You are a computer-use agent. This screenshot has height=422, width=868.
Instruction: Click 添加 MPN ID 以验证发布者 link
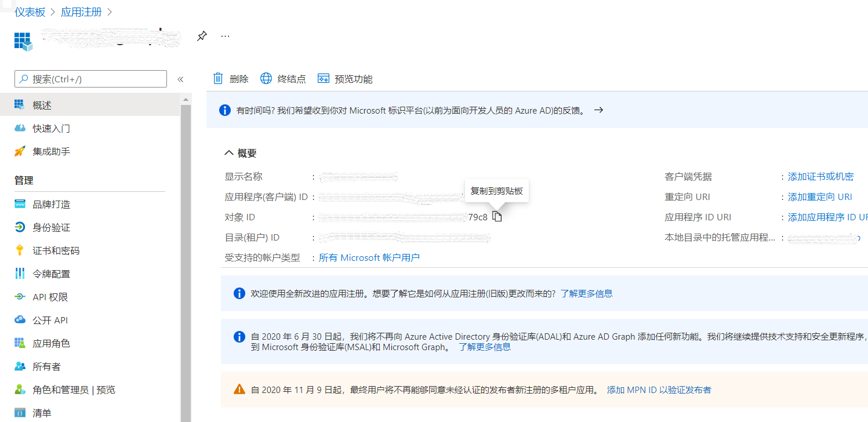pyautogui.click(x=659, y=390)
